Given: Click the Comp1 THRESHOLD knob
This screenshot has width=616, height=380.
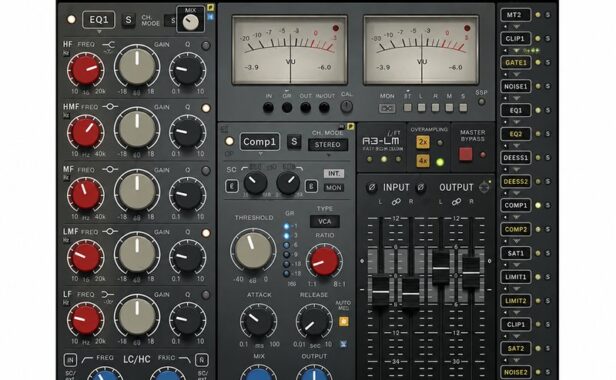Looking at the screenshot, I should tap(253, 250).
